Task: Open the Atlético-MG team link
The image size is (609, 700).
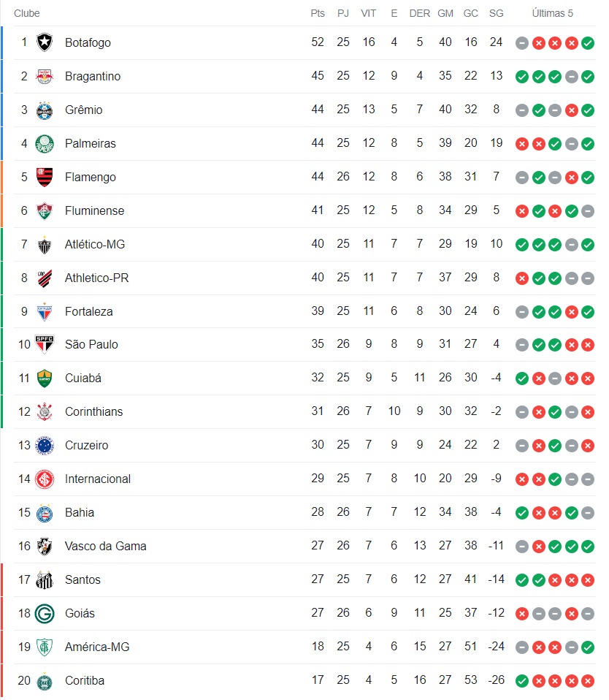Action: [95, 244]
